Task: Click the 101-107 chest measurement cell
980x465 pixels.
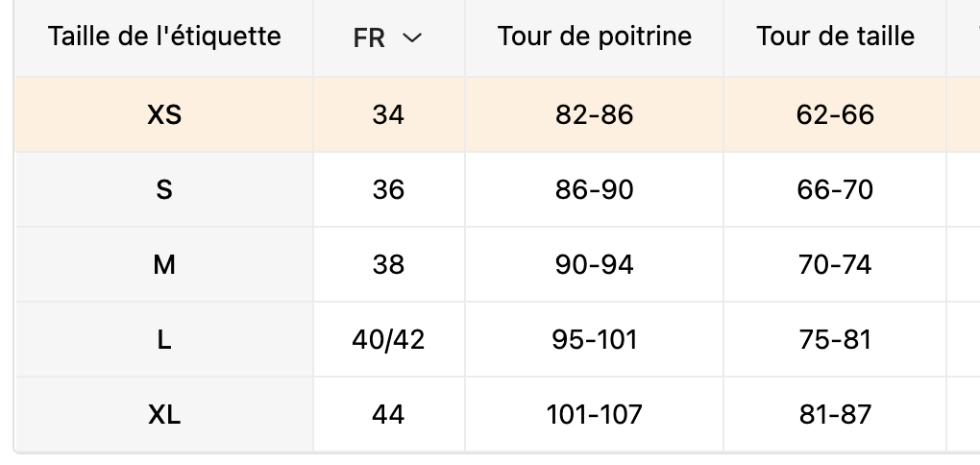Action: click(595, 414)
